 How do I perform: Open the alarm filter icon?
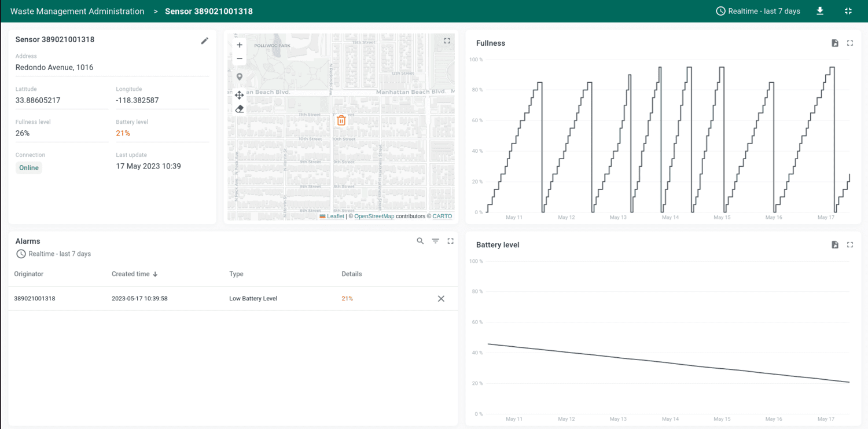click(435, 241)
